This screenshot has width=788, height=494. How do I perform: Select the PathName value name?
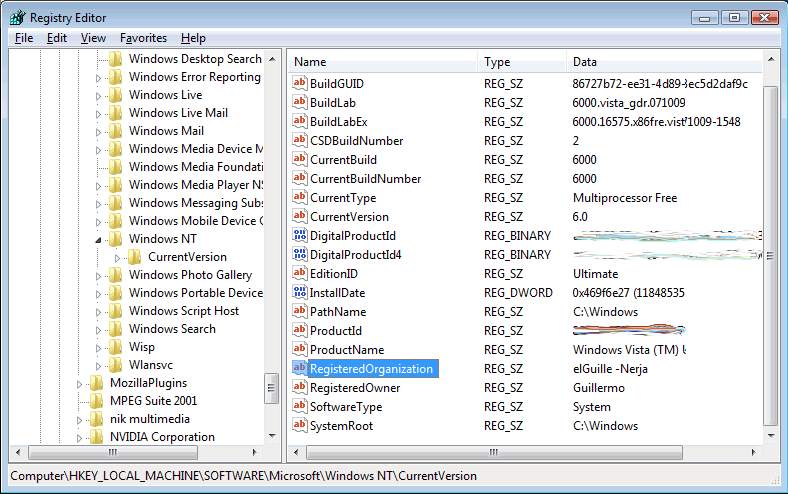338,312
